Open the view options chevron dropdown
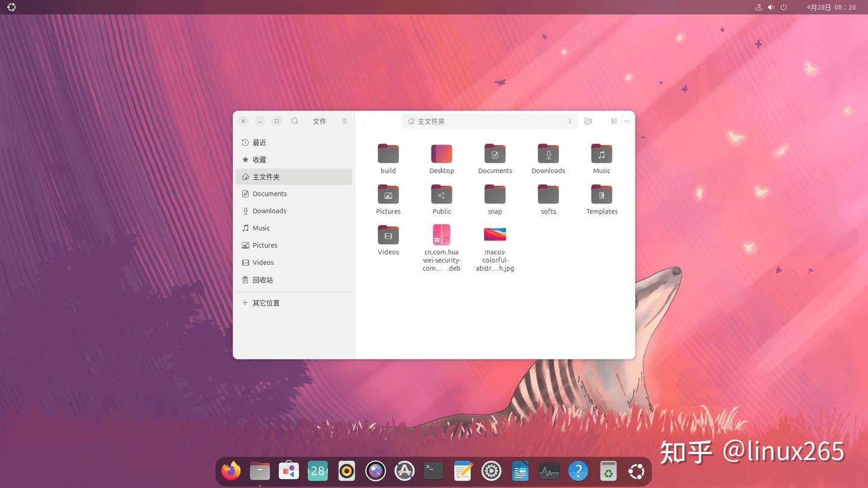Image resolution: width=868 pixels, height=488 pixels. click(626, 121)
